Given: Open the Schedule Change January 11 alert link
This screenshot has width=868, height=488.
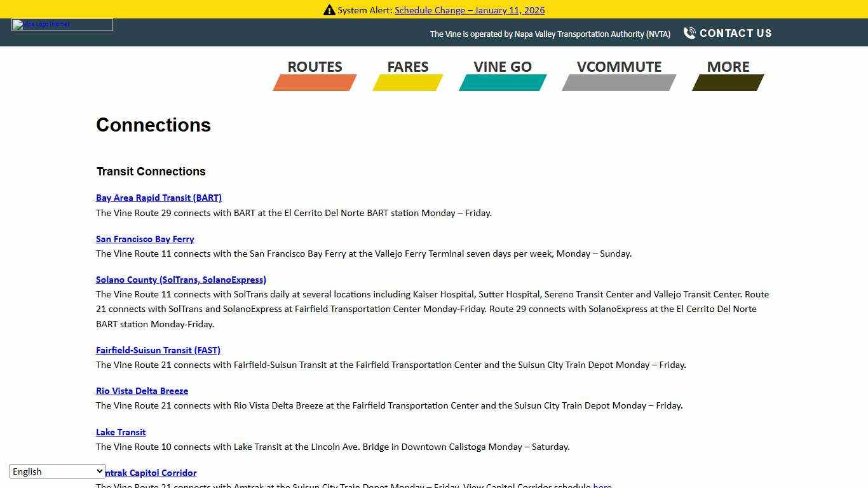Looking at the screenshot, I should click(x=470, y=10).
